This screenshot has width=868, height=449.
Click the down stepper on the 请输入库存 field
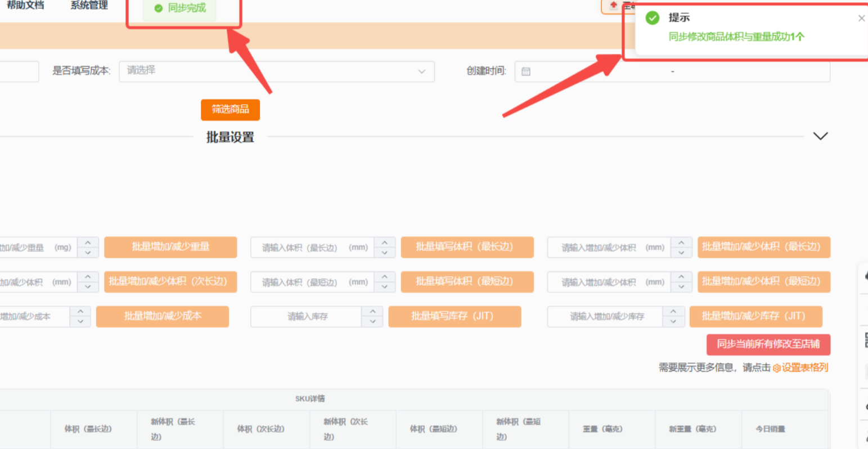(x=372, y=320)
